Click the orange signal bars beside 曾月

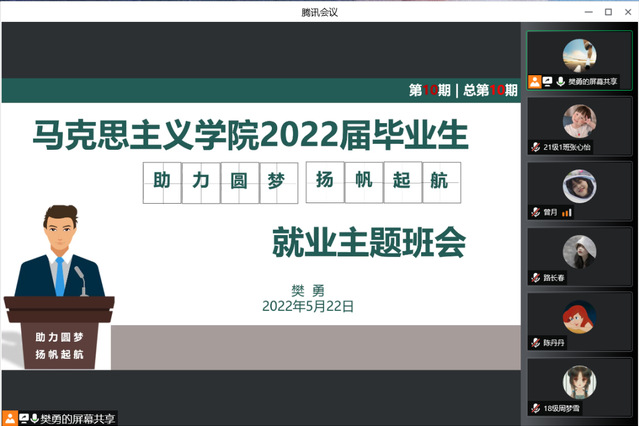click(x=566, y=213)
